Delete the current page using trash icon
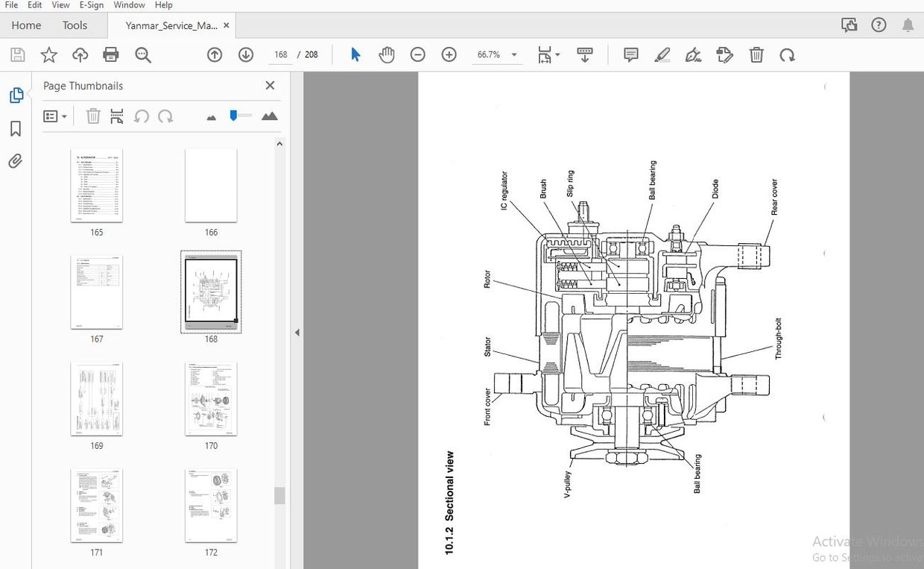Screen dimensions: 924x569 click(x=756, y=54)
